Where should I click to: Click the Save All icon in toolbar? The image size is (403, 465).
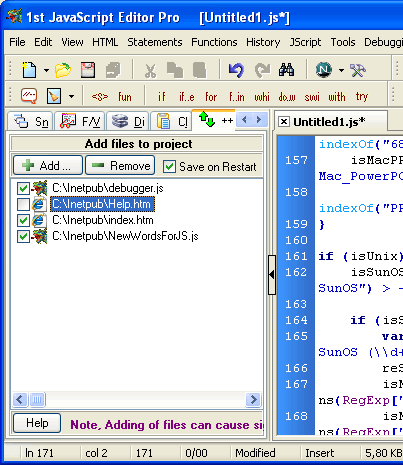point(113,70)
